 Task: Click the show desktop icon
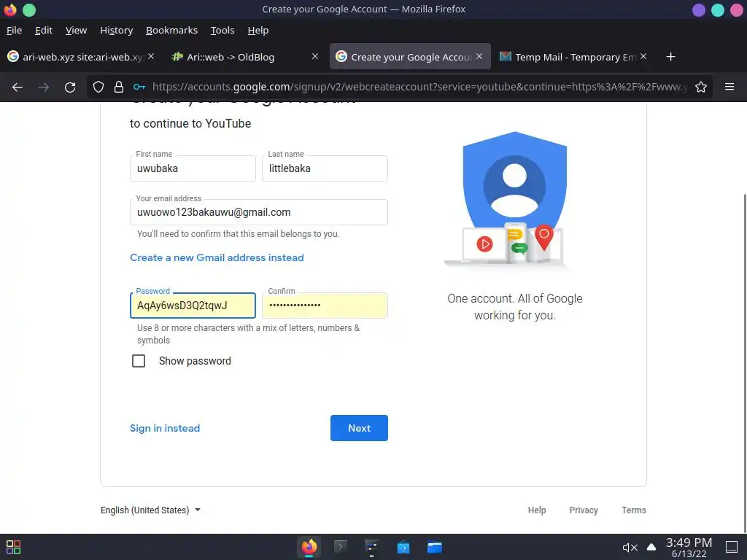[x=732, y=547]
